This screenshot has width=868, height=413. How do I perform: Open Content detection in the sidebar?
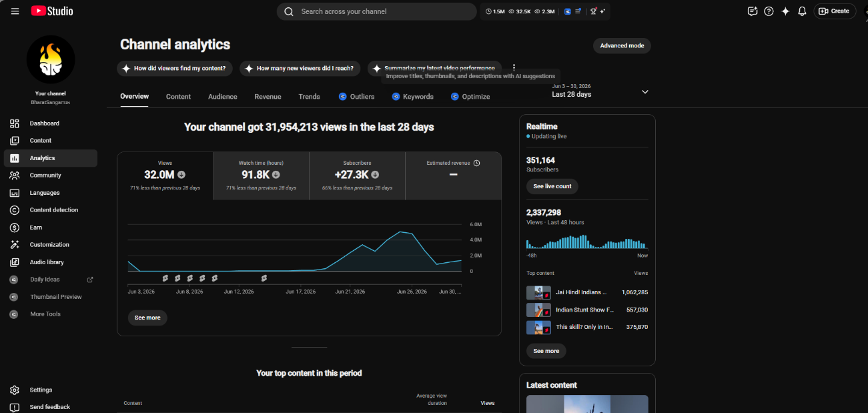[x=51, y=210]
